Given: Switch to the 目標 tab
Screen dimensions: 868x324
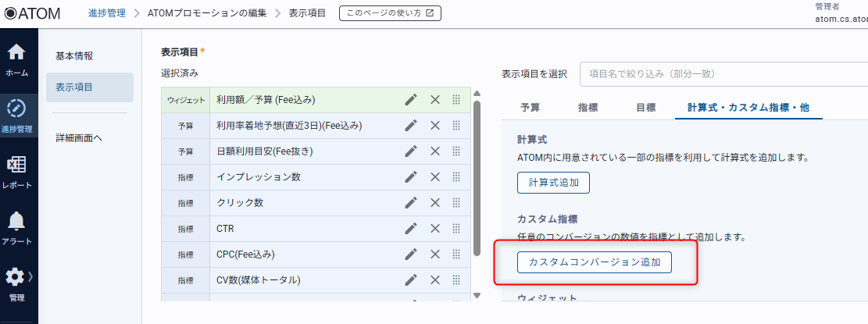Looking at the screenshot, I should coord(645,107).
